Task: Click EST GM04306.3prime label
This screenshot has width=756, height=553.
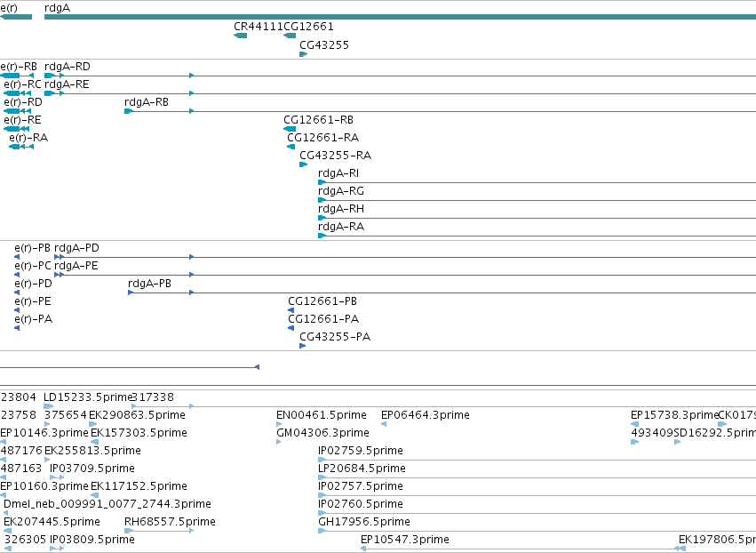Action: point(322,433)
